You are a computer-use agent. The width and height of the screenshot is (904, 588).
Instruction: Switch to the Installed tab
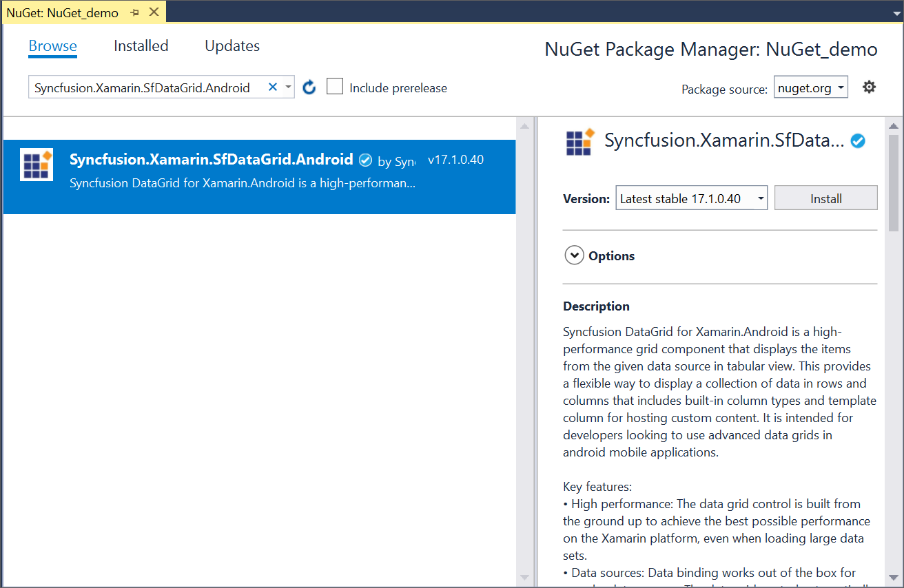coord(141,45)
